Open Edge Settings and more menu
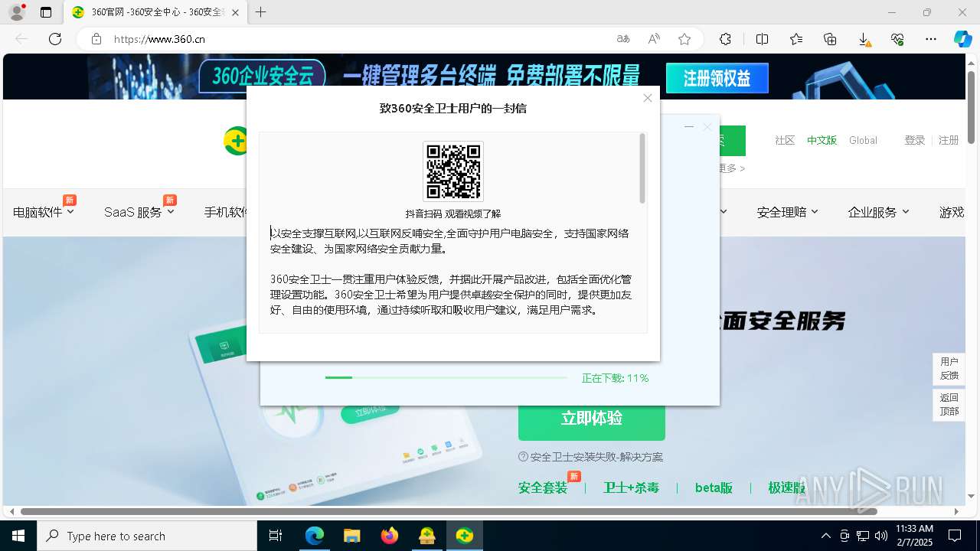This screenshot has width=980, height=551. click(x=931, y=39)
